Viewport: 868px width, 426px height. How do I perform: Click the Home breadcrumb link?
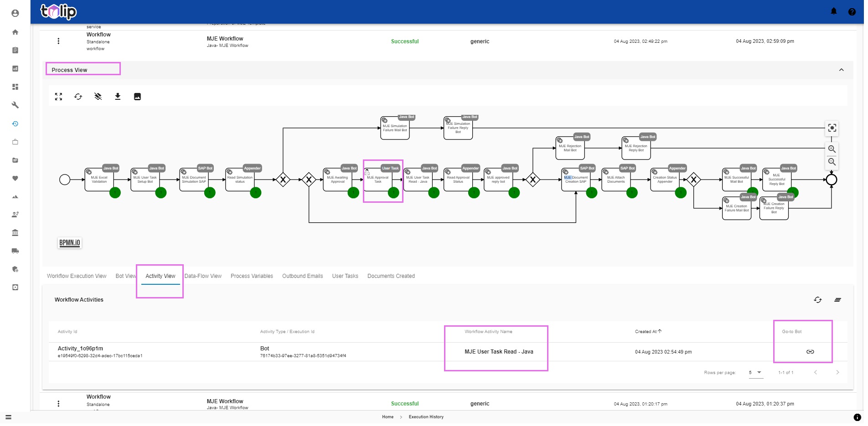click(387, 417)
